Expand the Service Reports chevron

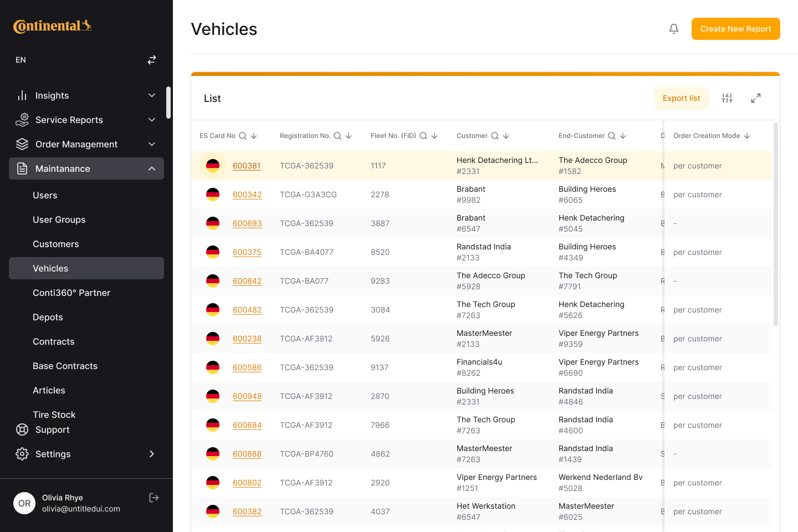click(152, 120)
